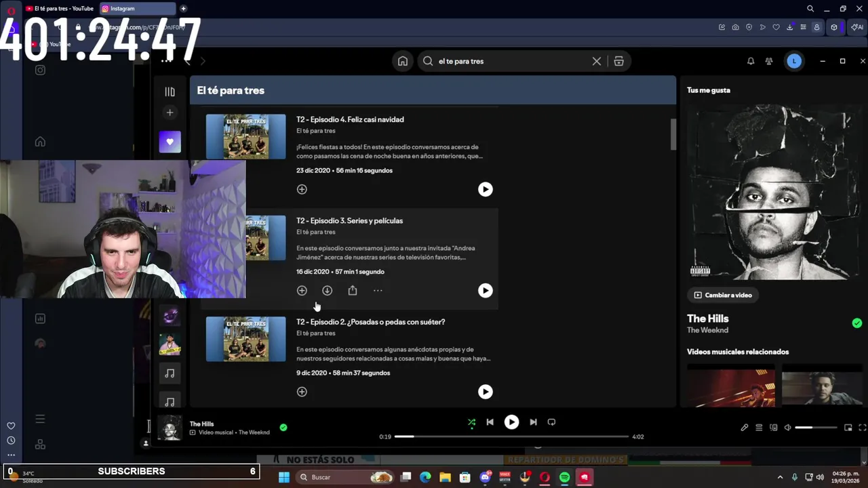868x488 pixels.
Task: Download Episodio 3 Series y películas
Action: [327, 290]
